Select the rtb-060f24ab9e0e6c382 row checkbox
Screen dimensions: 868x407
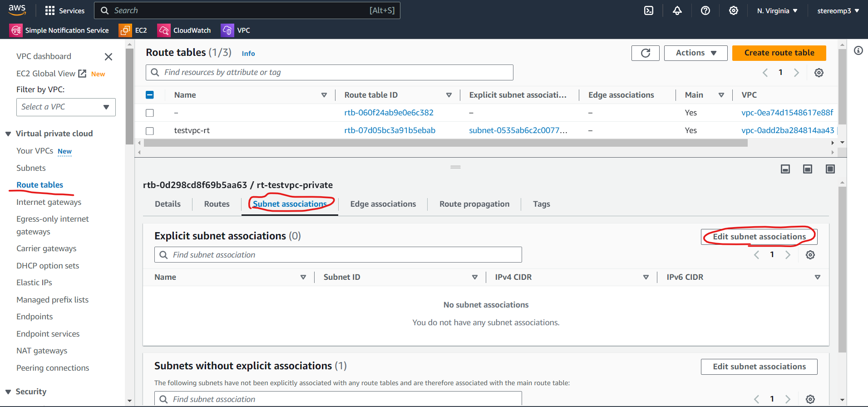(x=150, y=113)
